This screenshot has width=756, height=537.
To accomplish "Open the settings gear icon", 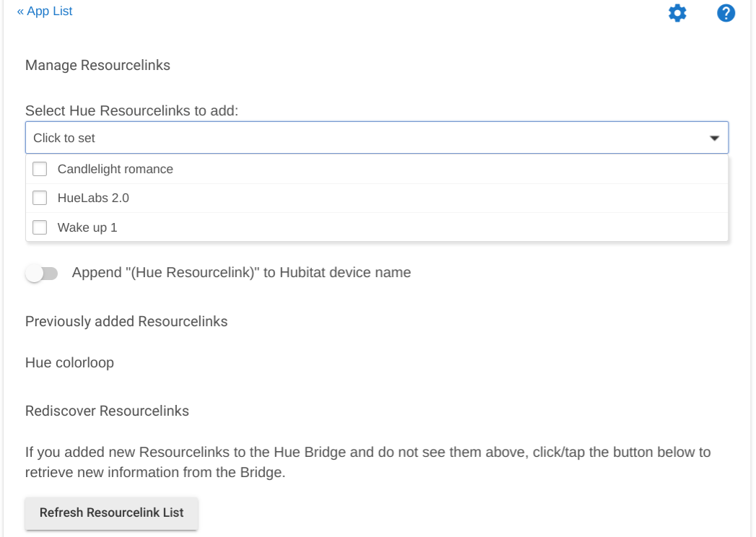I will click(677, 13).
